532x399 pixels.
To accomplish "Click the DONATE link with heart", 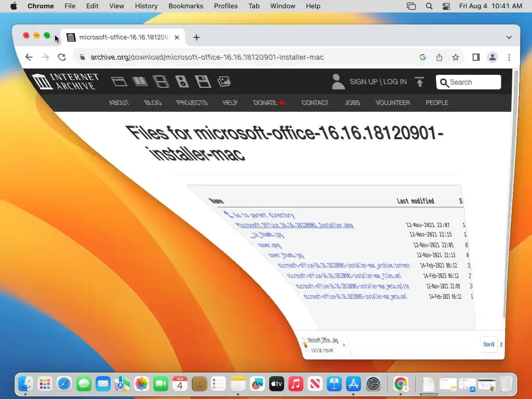I will pyautogui.click(x=269, y=103).
